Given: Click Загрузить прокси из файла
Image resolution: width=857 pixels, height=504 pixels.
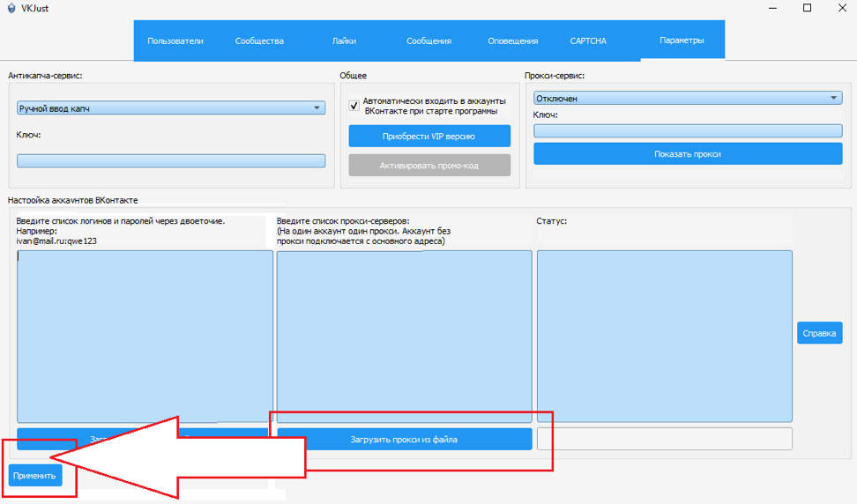Looking at the screenshot, I should (405, 439).
